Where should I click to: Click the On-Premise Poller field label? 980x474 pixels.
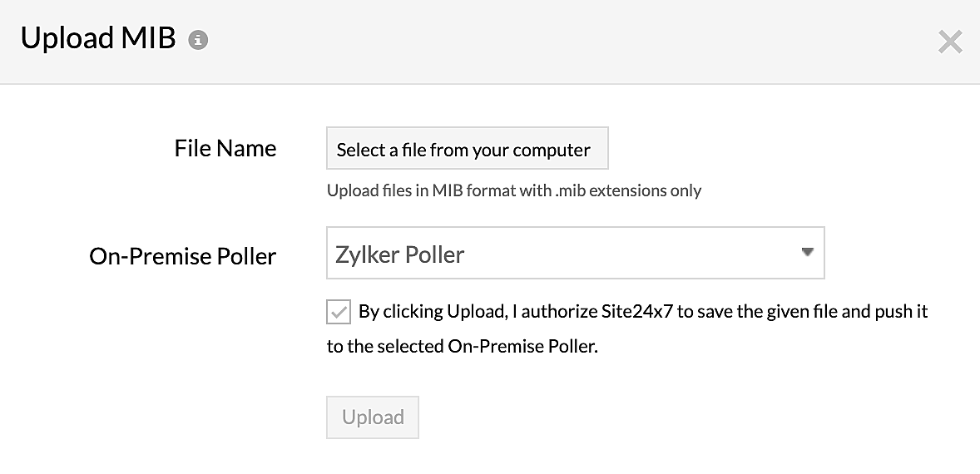182,256
